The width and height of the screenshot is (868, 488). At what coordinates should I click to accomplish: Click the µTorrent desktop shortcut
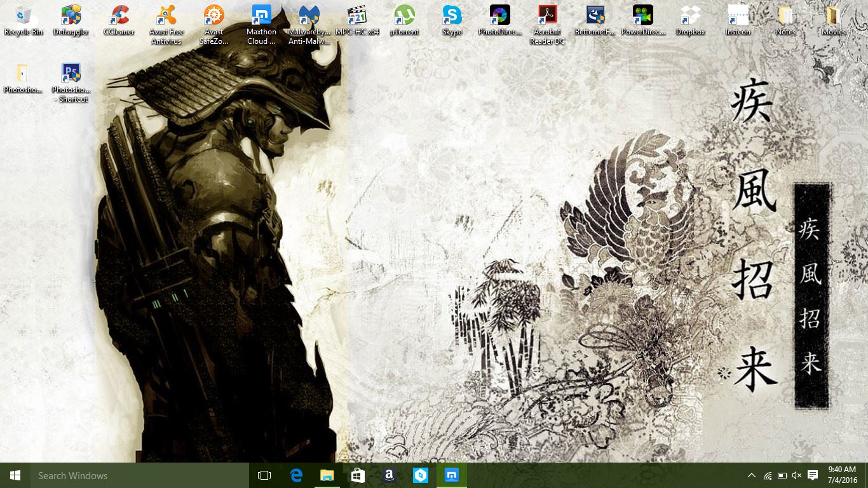(404, 20)
